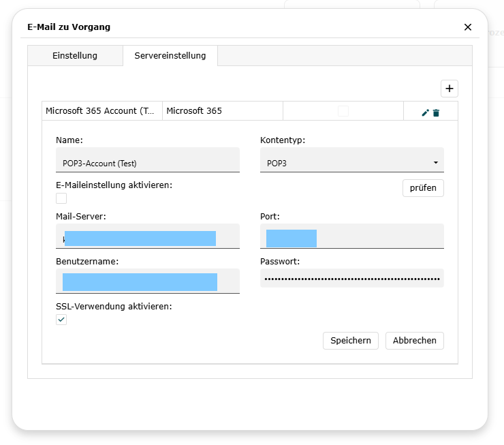Image resolution: width=504 pixels, height=445 pixels.
Task: Click the Passwort field
Action: [351, 279]
